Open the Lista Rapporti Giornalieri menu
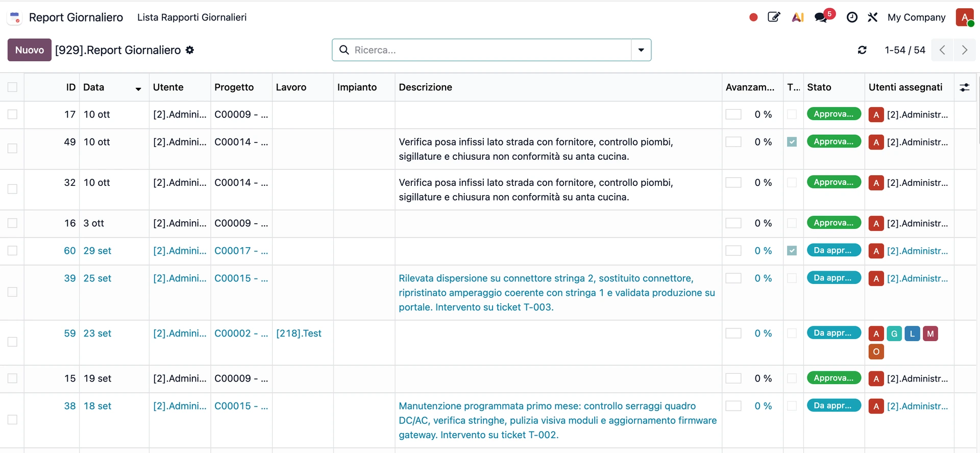The width and height of the screenshot is (980, 453). (x=192, y=17)
